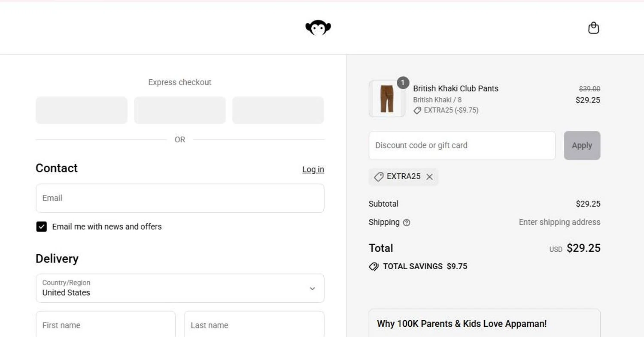Screen dimensions: 644x337
Task: Click the Total amount USD $29.25
Action: pyautogui.click(x=575, y=248)
